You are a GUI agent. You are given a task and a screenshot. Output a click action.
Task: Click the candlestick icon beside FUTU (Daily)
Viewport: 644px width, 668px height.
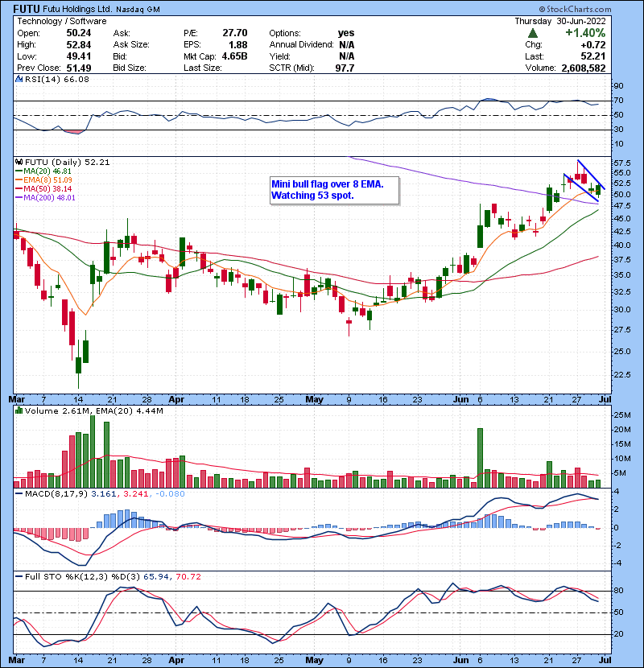pyautogui.click(x=19, y=162)
